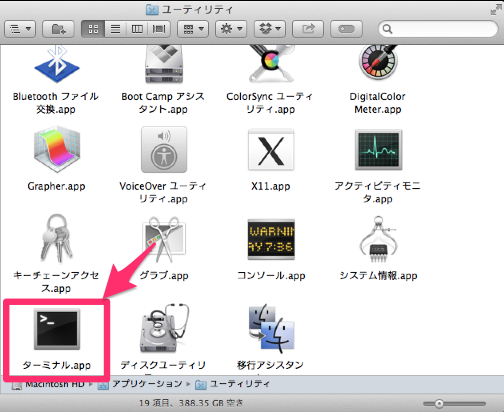Image resolution: width=504 pixels, height=412 pixels.
Task: Select the X11.app file name label
Action: click(271, 186)
